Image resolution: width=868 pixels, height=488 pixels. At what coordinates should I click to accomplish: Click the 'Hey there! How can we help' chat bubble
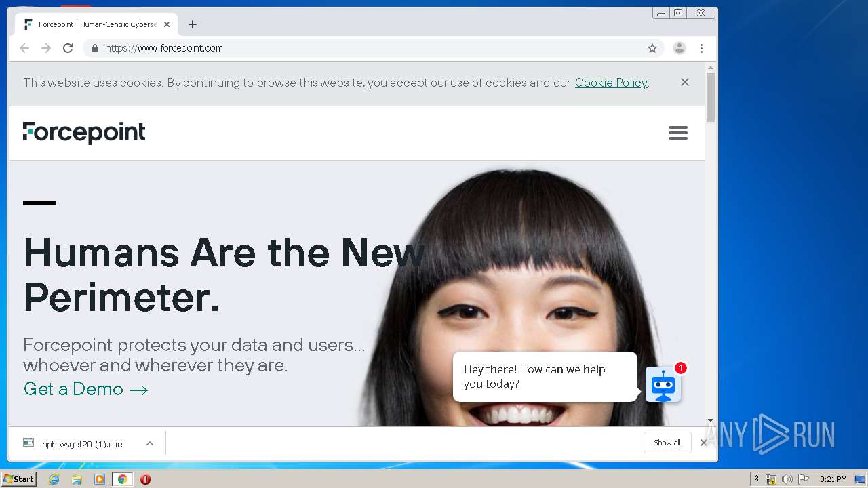tap(545, 377)
